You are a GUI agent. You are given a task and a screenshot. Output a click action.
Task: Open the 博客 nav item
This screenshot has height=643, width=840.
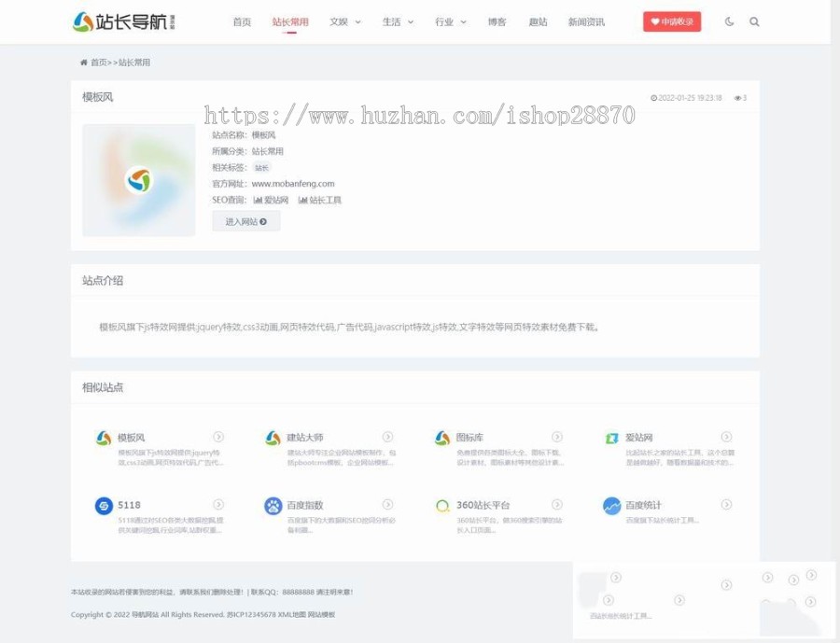(x=497, y=22)
